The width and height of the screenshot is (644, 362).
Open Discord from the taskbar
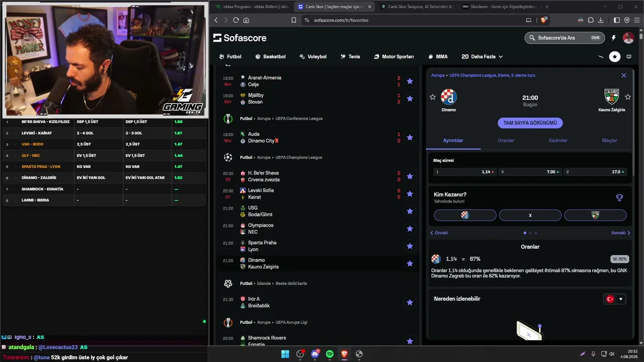click(315, 354)
